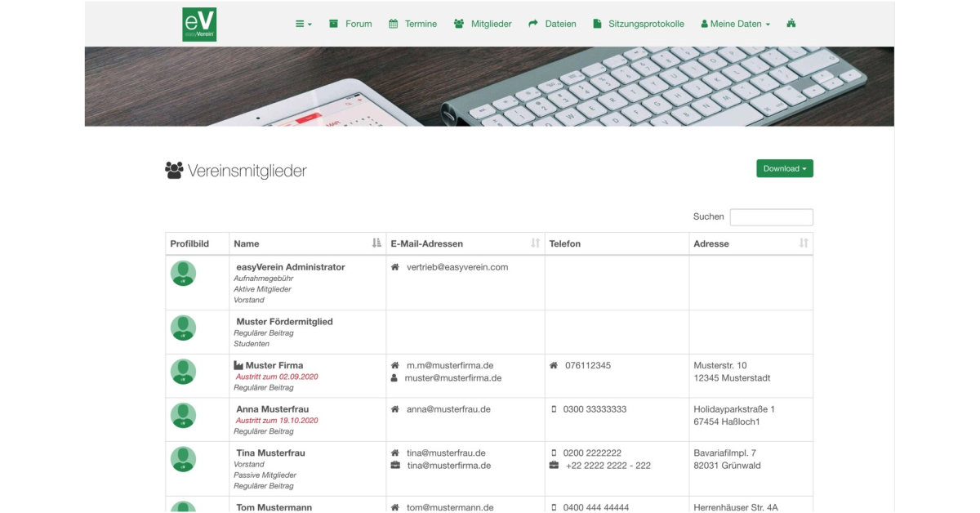Click the share arrow icon beside Dateien
Screen dimensions: 980x513
click(x=533, y=24)
